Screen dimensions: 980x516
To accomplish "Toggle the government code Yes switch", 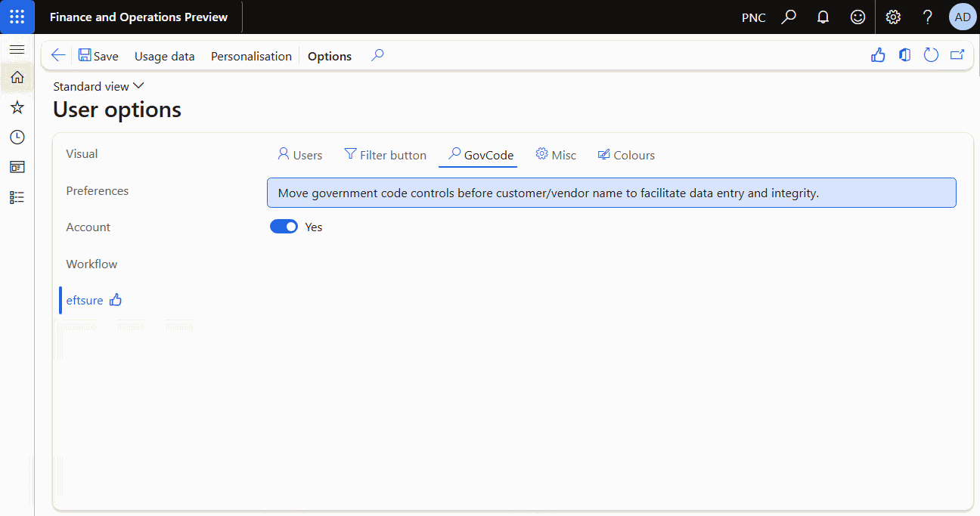I will click(x=284, y=227).
